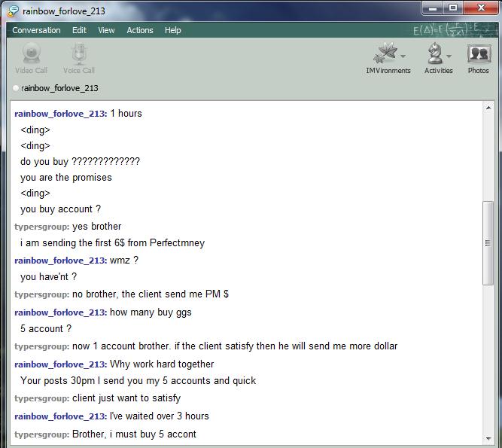The image size is (502, 448).
Task: Minimize the chat window
Action: [433, 8]
